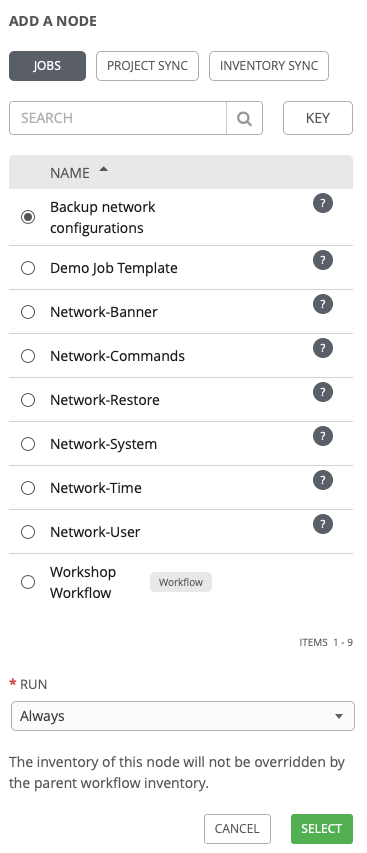
Task: Show help for Network-Banner template
Action: click(x=323, y=304)
